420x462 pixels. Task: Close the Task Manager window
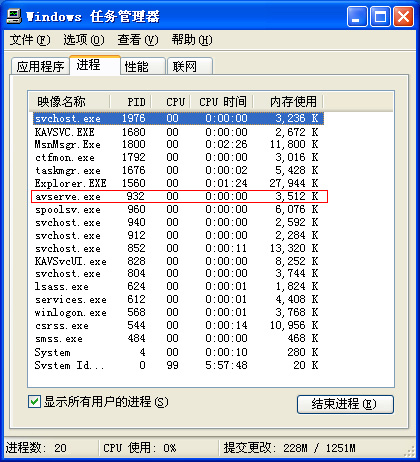[403, 16]
